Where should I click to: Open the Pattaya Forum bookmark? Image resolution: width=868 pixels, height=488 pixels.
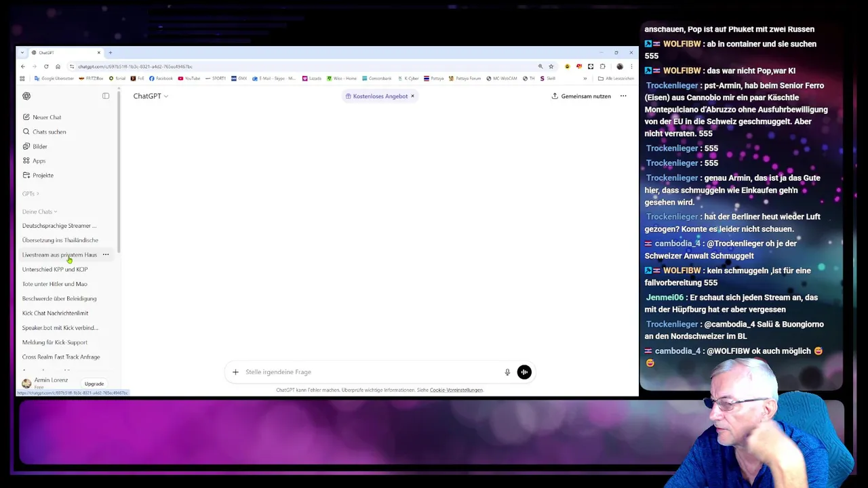465,79
